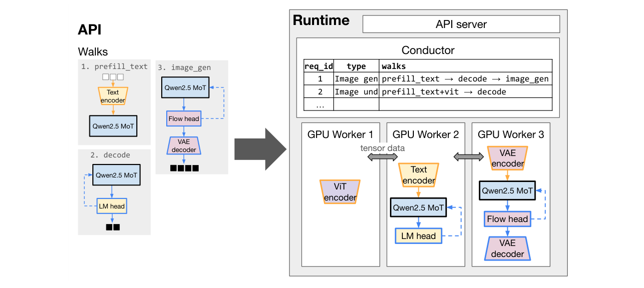Click the "Conductor" title
This screenshot has height=288, width=644.
click(428, 50)
